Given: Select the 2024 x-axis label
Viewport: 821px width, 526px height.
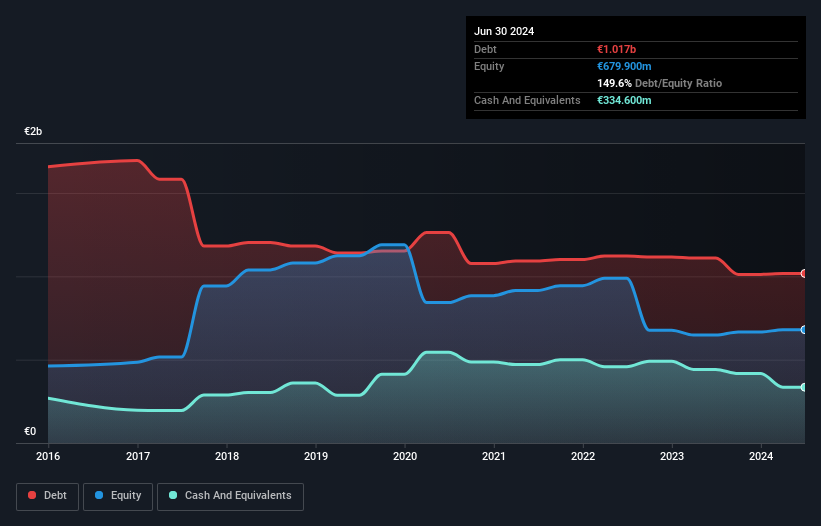Looking at the screenshot, I should tap(761, 456).
